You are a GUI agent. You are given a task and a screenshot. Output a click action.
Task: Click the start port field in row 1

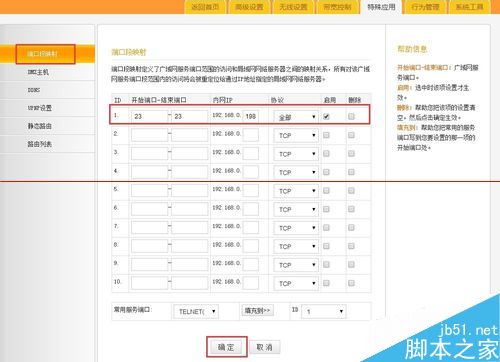[149, 116]
